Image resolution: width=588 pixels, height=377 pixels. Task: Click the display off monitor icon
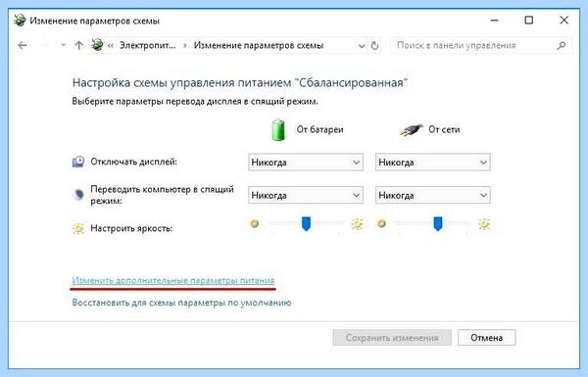78,162
